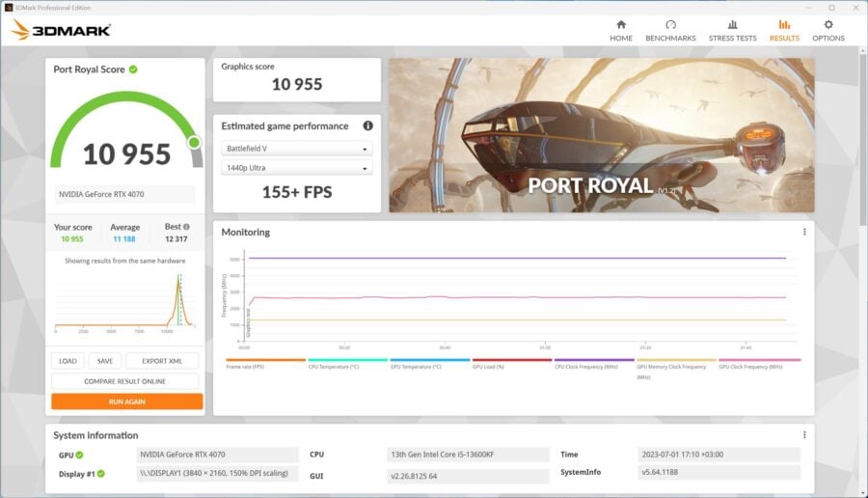
Task: Click the LOAD button
Action: [68, 361]
